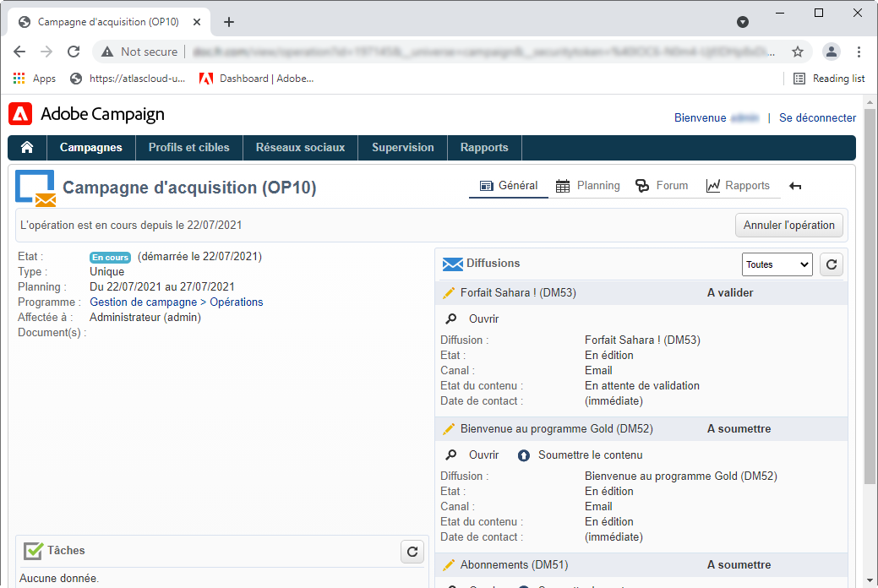This screenshot has width=878, height=588.
Task: Close the Campagne d'acquisition browser tab
Action: coord(197,22)
